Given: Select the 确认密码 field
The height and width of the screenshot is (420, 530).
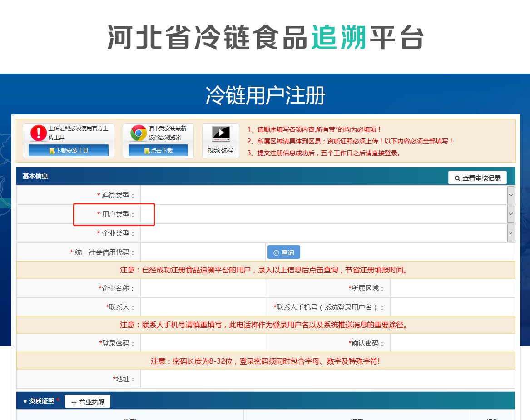Looking at the screenshot, I should tap(452, 343).
